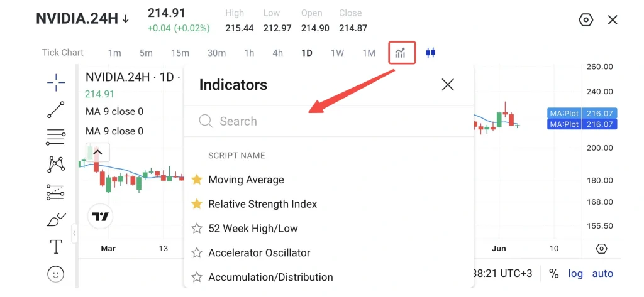The image size is (644, 297).
Task: Switch to 15m timeframe
Action: (x=180, y=53)
